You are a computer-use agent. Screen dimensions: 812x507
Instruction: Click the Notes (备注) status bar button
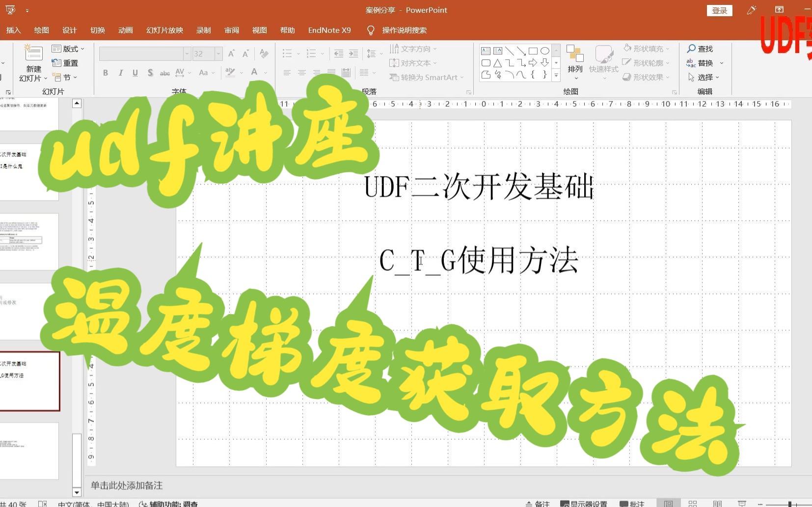pyautogui.click(x=538, y=504)
